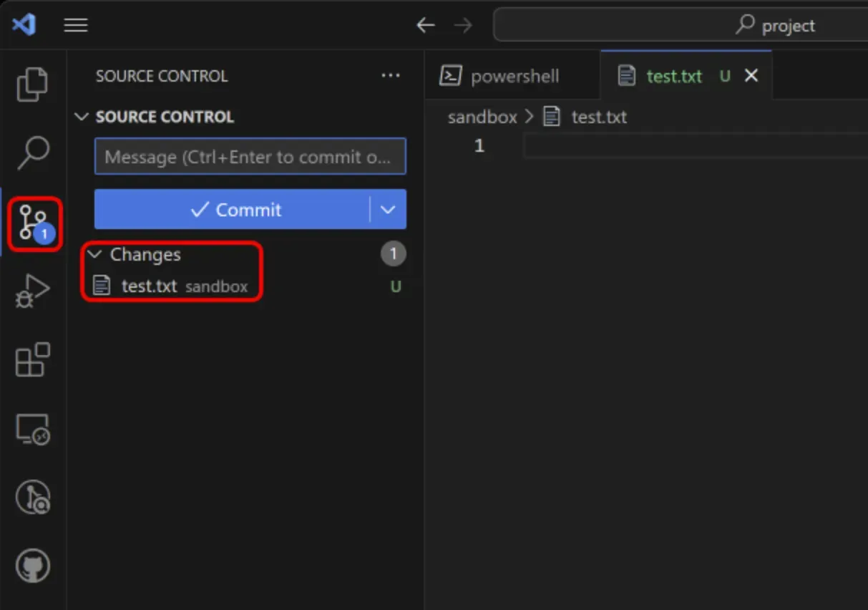Go back with the left arrow

(x=426, y=26)
